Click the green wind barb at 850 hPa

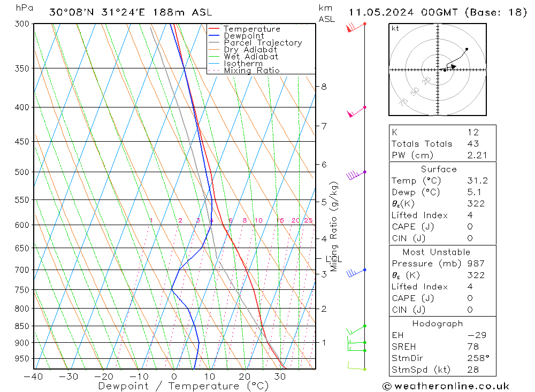click(356, 330)
